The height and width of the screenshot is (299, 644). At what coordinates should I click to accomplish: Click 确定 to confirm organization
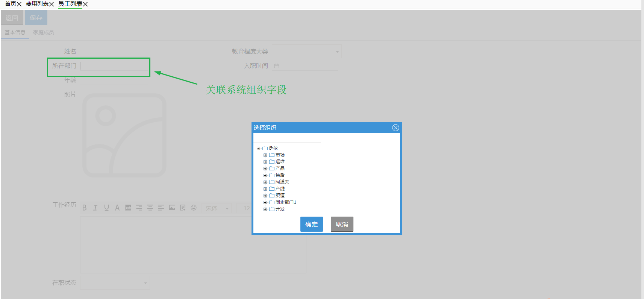pyautogui.click(x=311, y=224)
